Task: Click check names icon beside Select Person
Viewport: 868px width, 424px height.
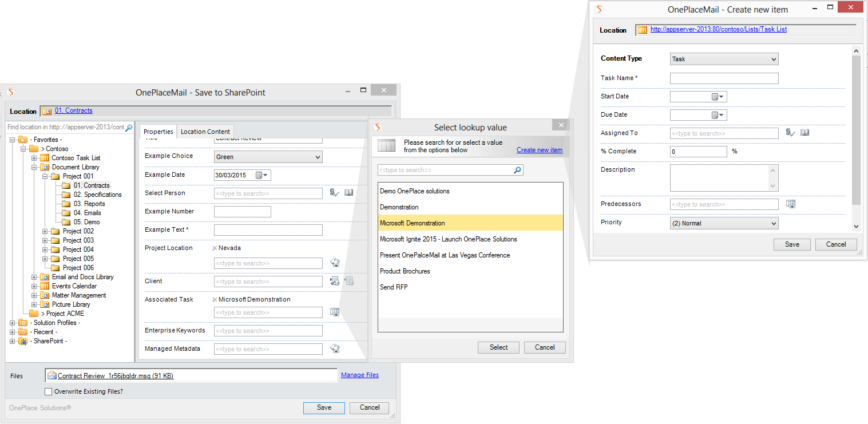Action: click(x=335, y=193)
